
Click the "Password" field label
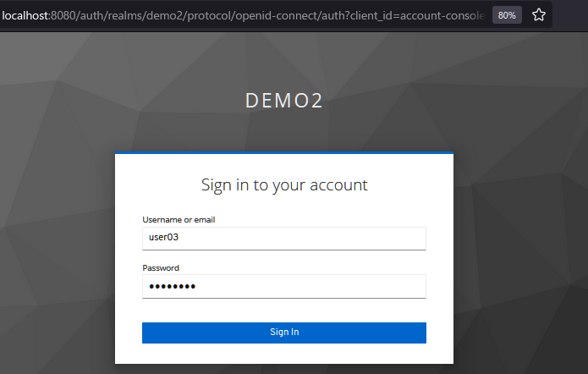click(x=161, y=267)
